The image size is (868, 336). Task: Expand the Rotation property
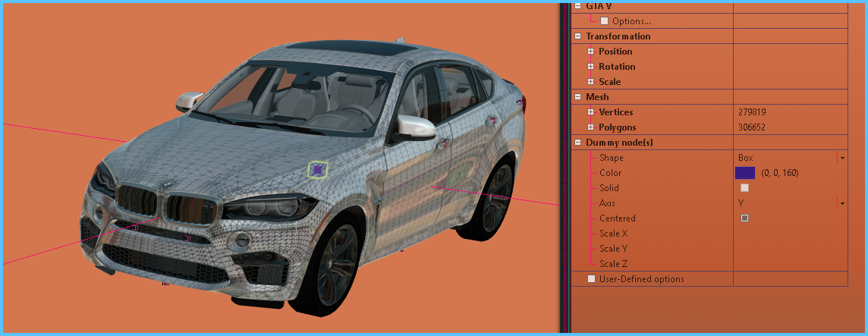590,67
